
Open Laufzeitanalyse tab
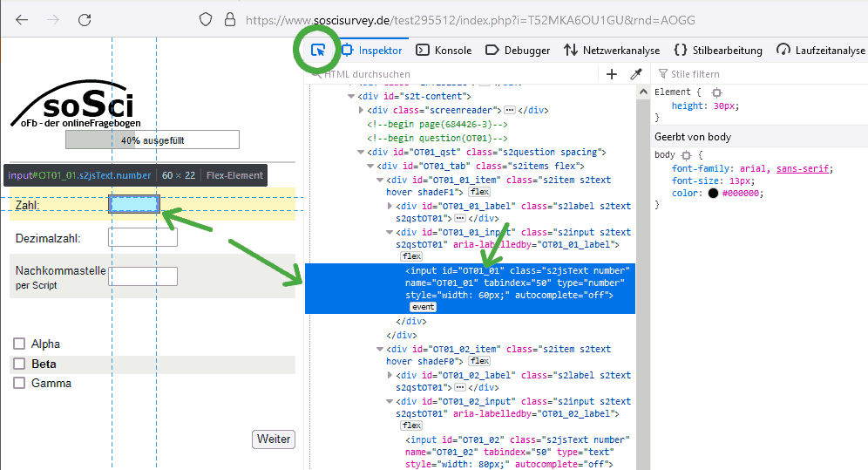coord(820,51)
